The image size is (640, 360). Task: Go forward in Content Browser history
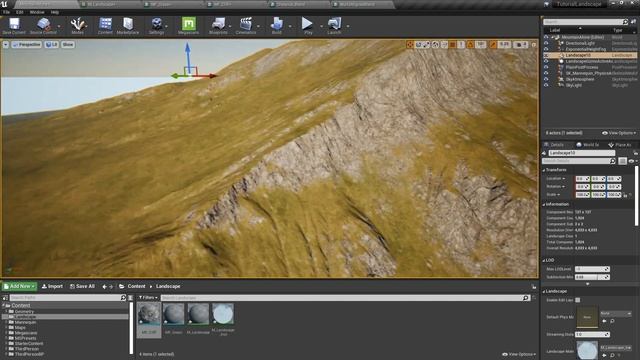point(111,287)
